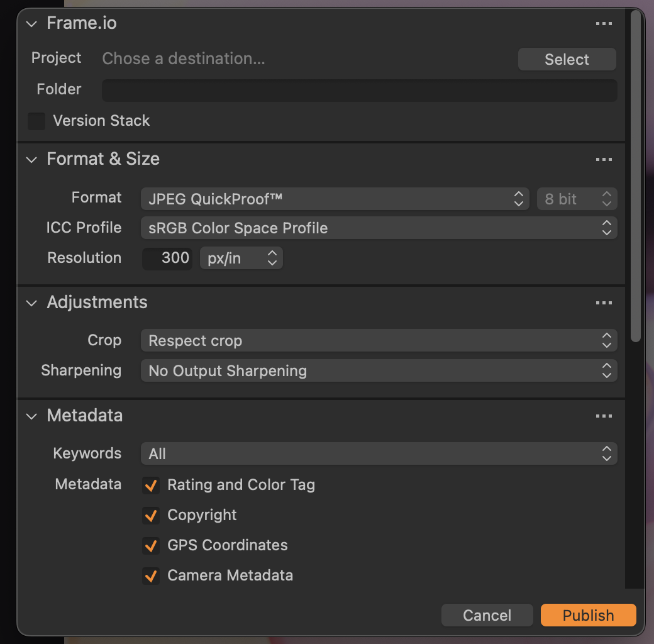Click the Rating and Color Tag label
This screenshot has height=644, width=654.
(241, 485)
